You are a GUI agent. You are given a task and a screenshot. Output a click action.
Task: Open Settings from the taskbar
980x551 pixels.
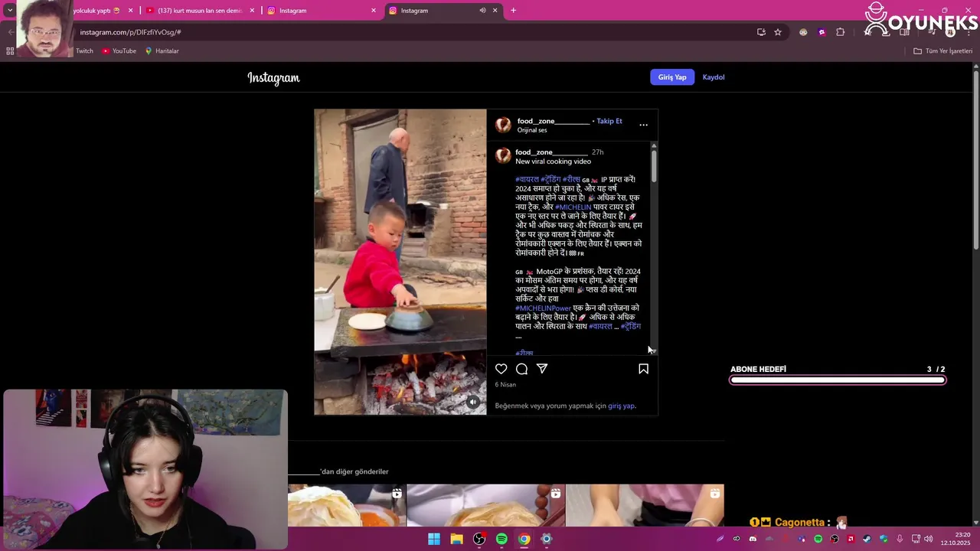[x=546, y=539]
